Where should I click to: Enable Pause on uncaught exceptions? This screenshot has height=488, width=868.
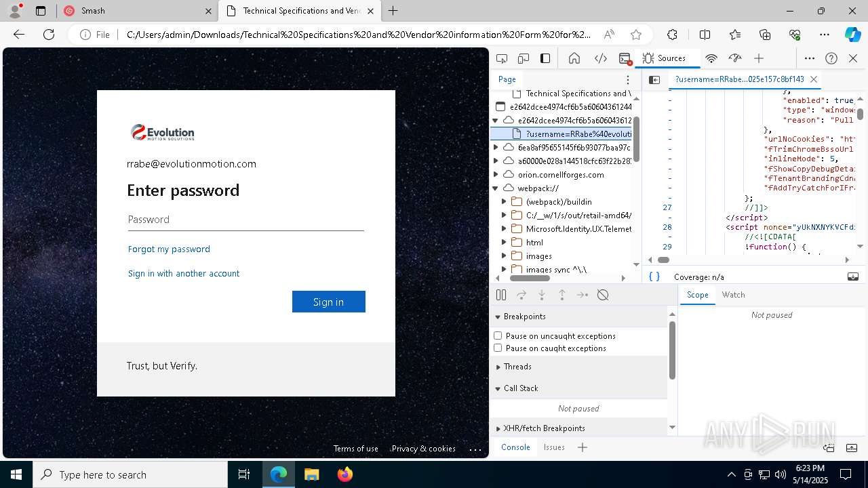pyautogui.click(x=498, y=335)
